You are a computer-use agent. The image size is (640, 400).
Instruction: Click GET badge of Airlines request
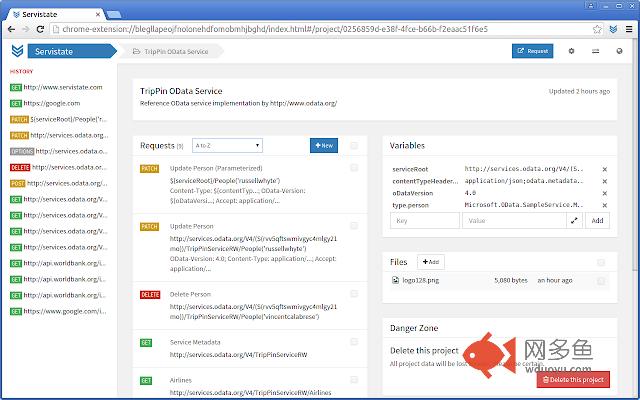(146, 380)
